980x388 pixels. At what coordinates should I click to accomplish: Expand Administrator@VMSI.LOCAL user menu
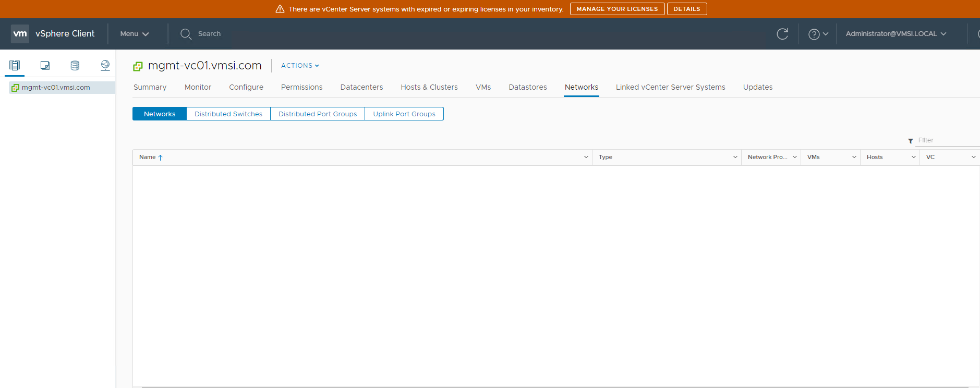tap(896, 34)
